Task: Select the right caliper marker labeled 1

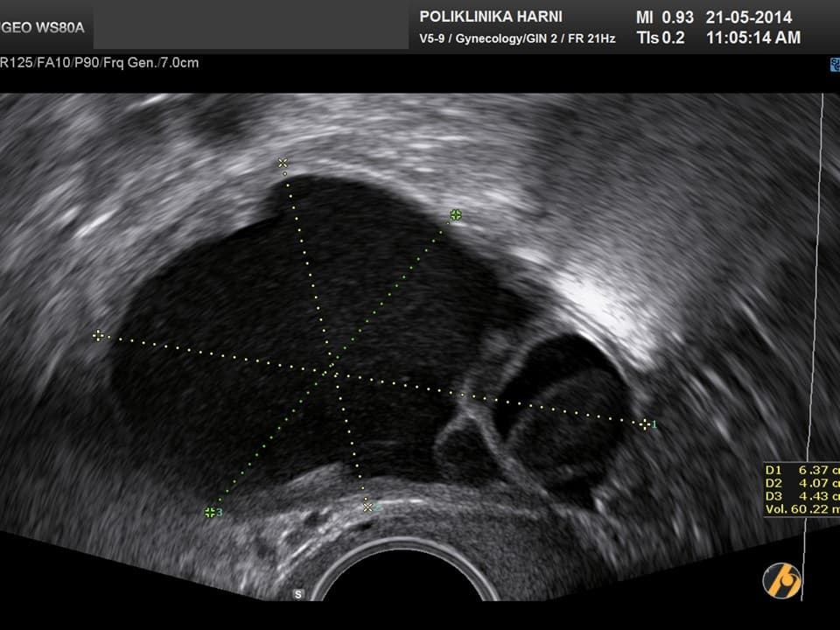Action: coord(645,424)
